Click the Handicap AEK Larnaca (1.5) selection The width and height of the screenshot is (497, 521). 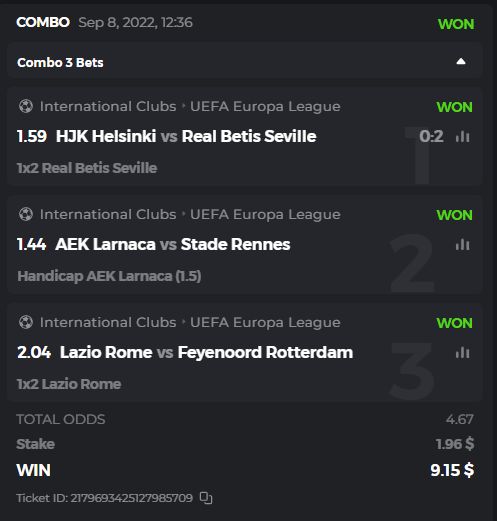point(109,276)
